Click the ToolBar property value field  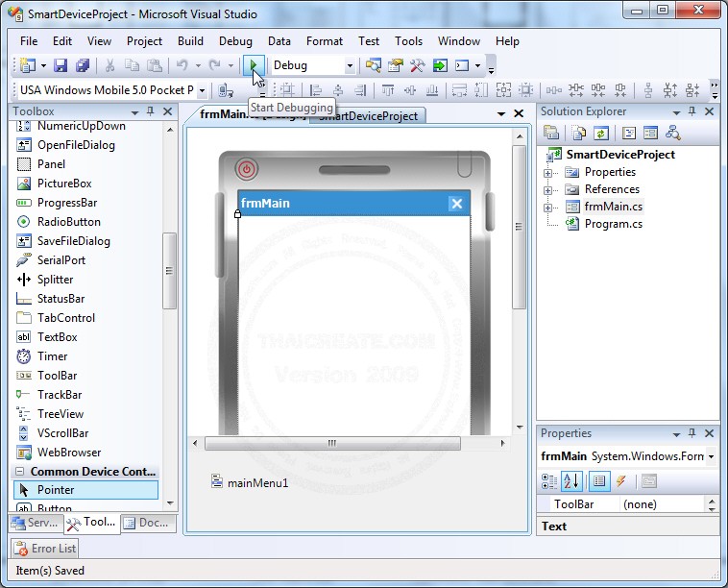click(x=663, y=504)
